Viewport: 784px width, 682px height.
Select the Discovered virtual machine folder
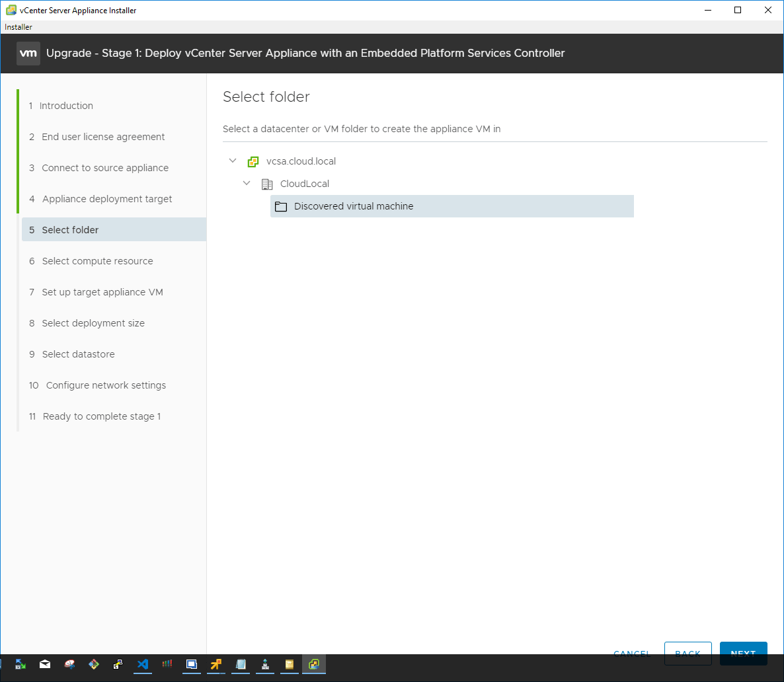click(x=452, y=206)
